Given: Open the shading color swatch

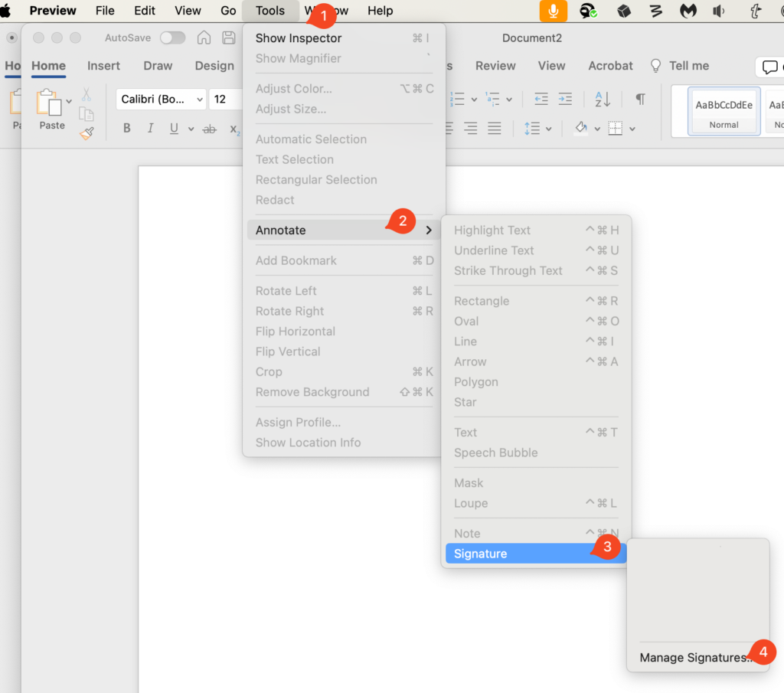Looking at the screenshot, I should pos(580,128).
